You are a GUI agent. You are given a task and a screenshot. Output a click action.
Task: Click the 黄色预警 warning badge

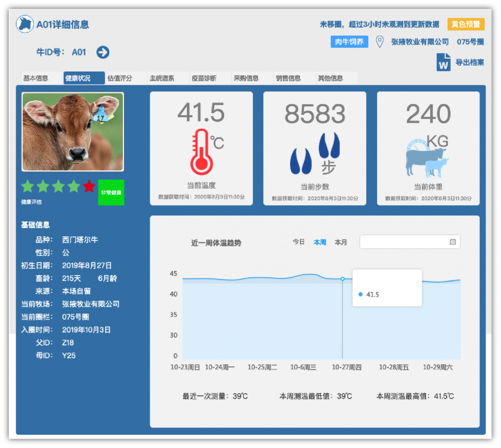tap(466, 24)
